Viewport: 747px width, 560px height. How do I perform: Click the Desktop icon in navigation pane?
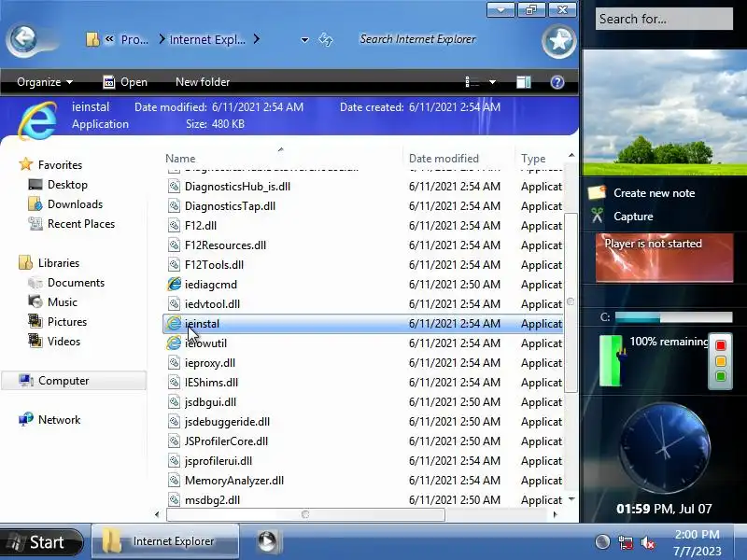[35, 184]
